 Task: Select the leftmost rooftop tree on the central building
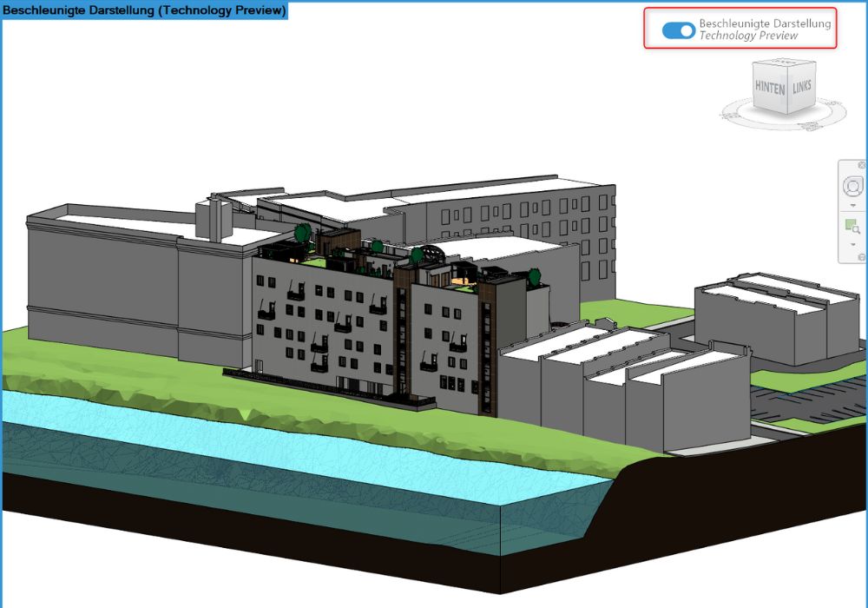coord(303,232)
